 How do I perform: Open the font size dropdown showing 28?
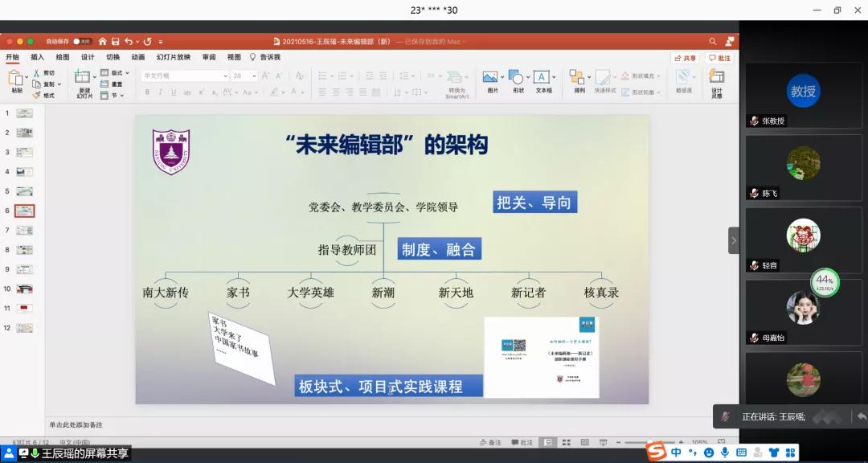tap(255, 75)
